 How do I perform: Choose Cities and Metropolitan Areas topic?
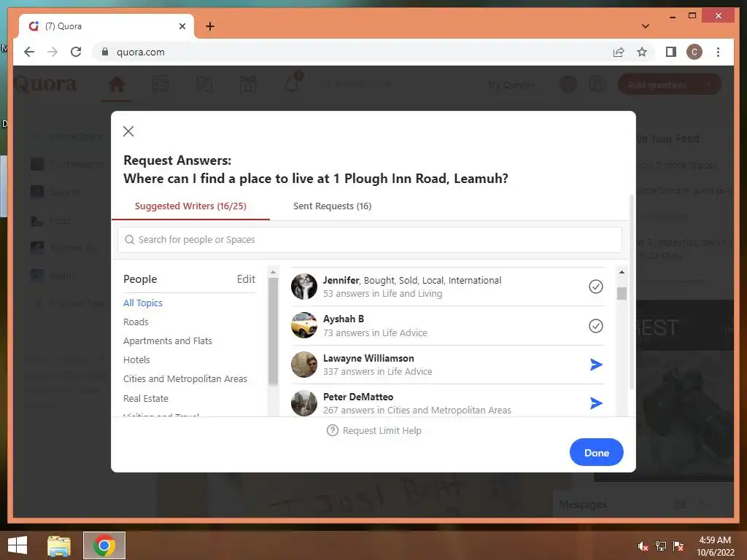click(185, 379)
